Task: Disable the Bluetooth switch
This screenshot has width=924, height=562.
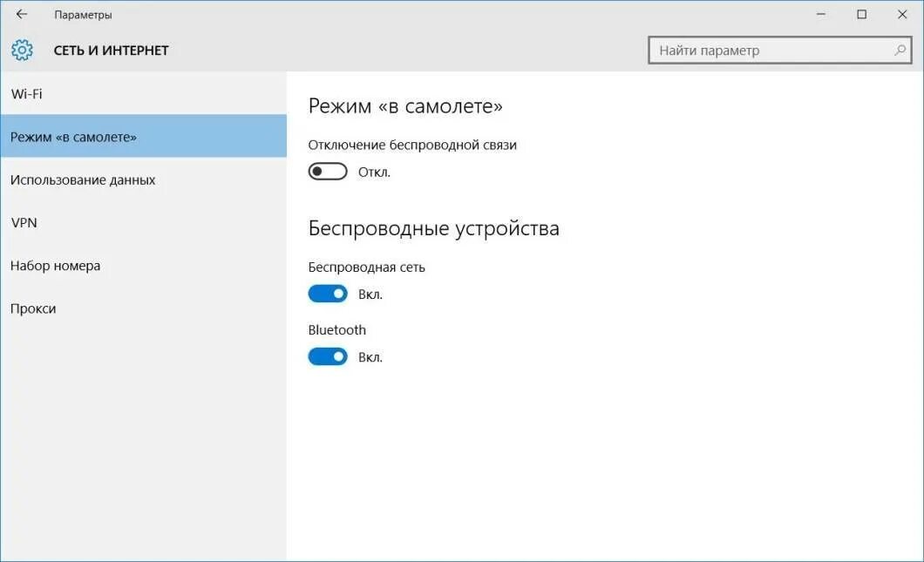Action: tap(328, 356)
